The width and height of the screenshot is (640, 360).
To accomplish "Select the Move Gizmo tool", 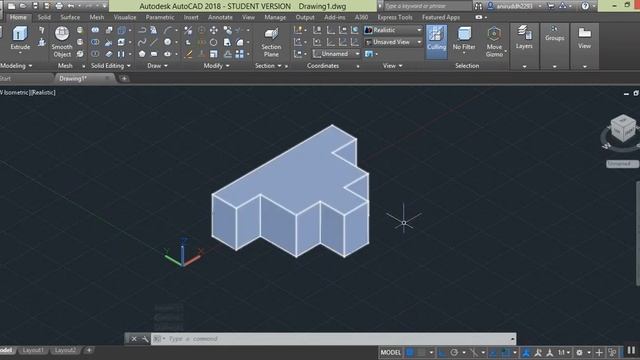I will [x=494, y=42].
